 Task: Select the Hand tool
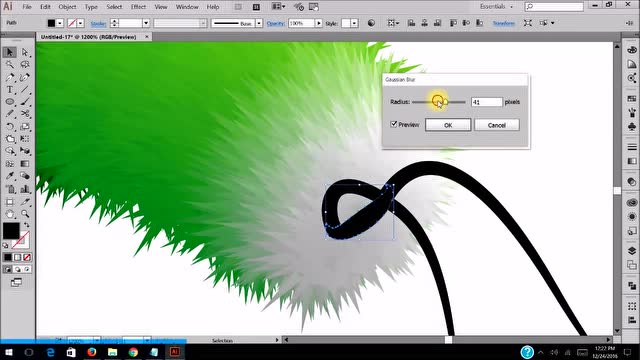[10, 213]
